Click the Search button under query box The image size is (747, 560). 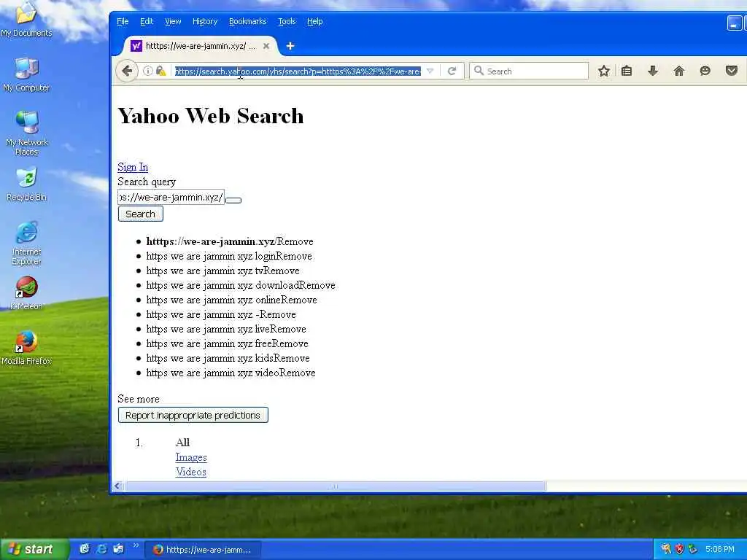pyautogui.click(x=141, y=214)
